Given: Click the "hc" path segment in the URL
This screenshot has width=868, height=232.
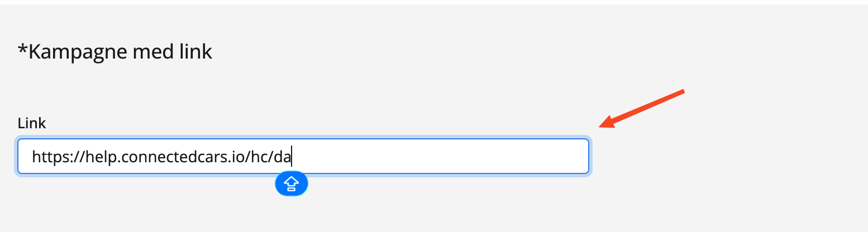Looking at the screenshot, I should click(x=256, y=157).
